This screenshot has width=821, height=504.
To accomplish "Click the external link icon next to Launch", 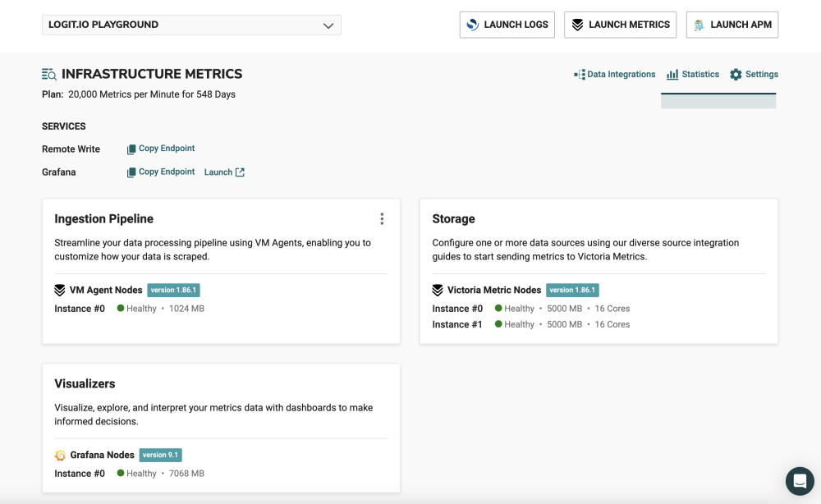I will [239, 172].
